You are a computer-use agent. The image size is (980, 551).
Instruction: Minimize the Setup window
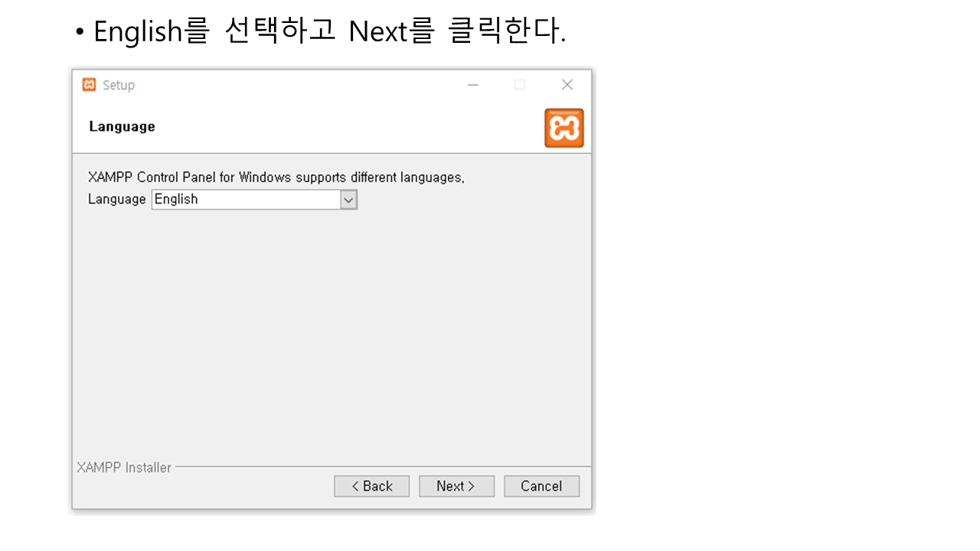point(473,85)
